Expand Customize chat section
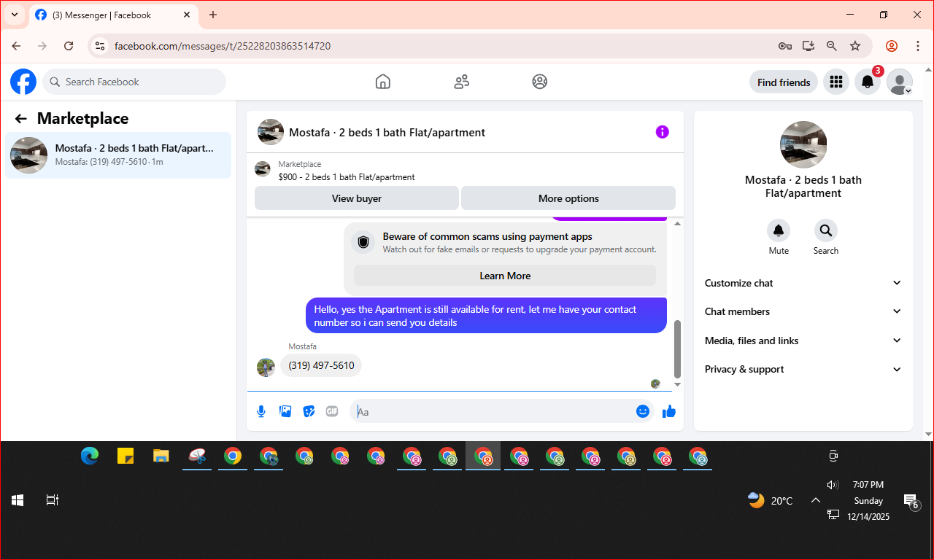The image size is (934, 560). point(803,283)
